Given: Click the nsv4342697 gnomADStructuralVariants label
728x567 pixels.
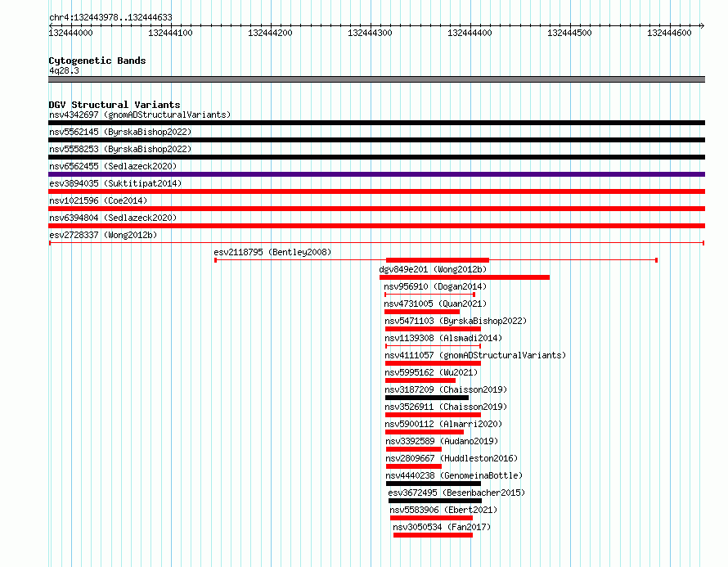Looking at the screenshot, I should (140, 115).
